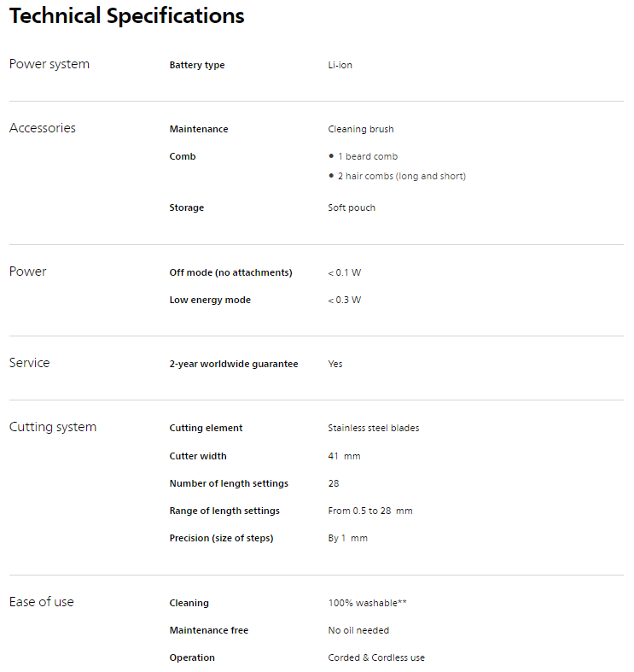The height and width of the screenshot is (672, 634).
Task: Select the Low energy mode label
Action: (x=210, y=301)
